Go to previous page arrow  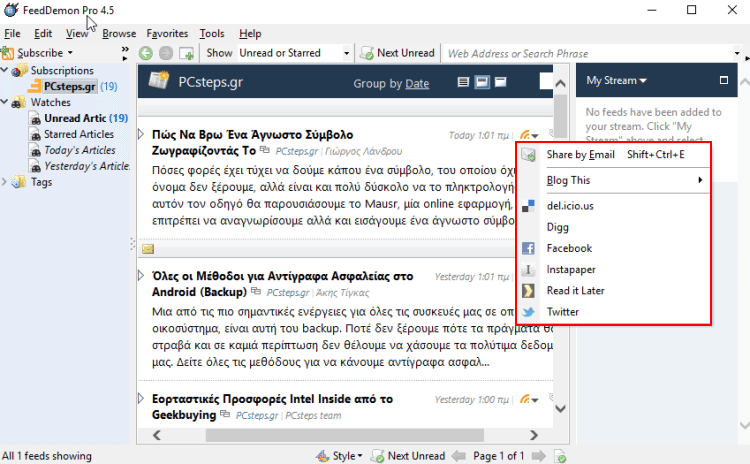tap(459, 456)
